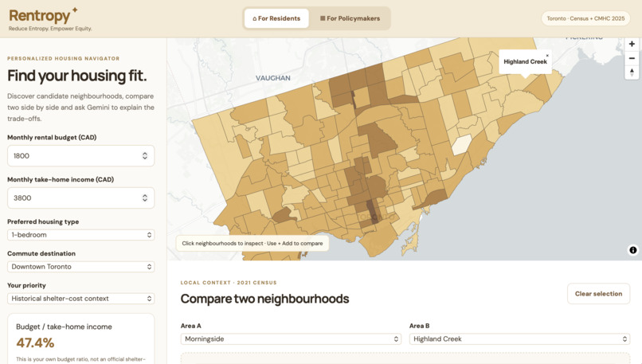Open the Commute destination dropdown
Viewport: 642px width, 364px height.
click(x=80, y=267)
